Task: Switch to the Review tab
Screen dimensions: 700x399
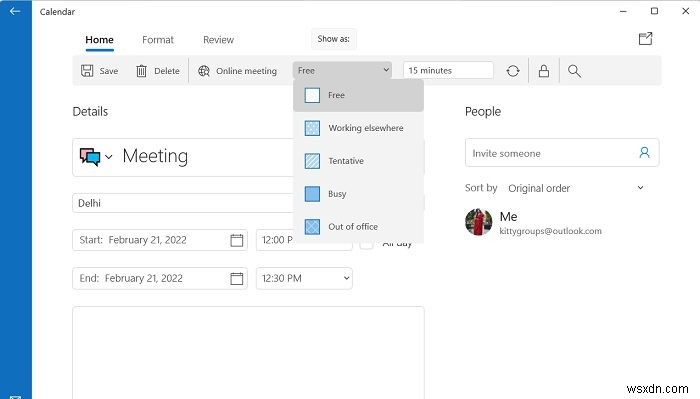Action: coord(218,40)
